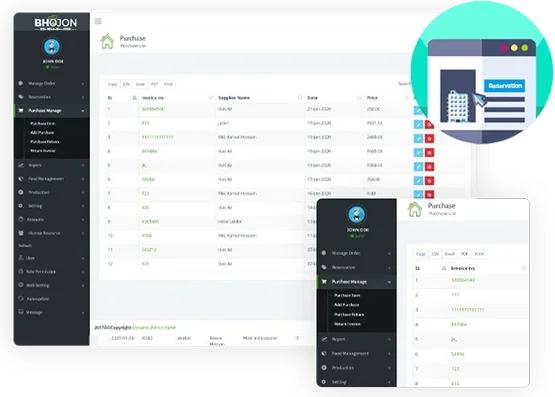555x397 pixels.
Task: Click Autoupdate refresh icon in sidebar
Action: point(21,299)
